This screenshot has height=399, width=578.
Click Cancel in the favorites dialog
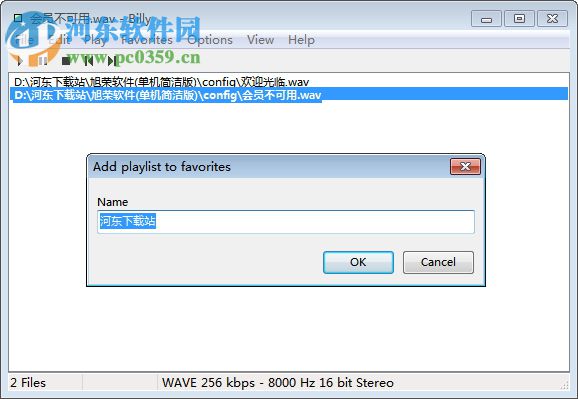[x=438, y=262]
